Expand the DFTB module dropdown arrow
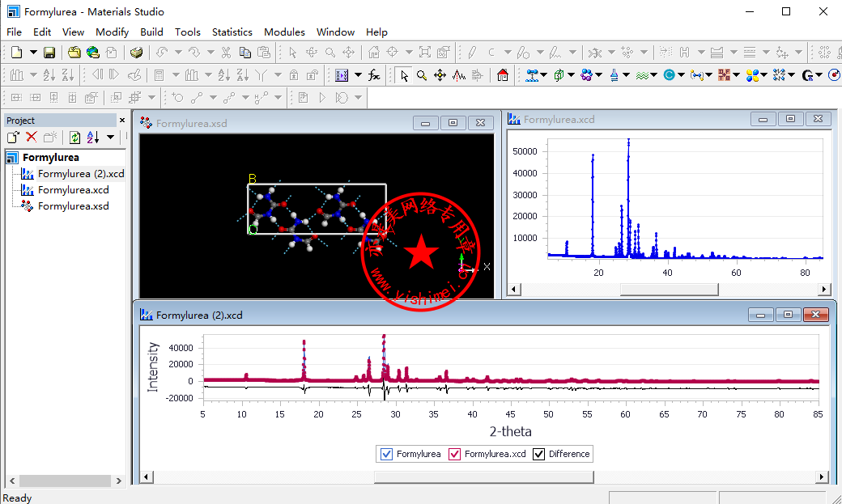This screenshot has width=842, height=504. coord(737,75)
